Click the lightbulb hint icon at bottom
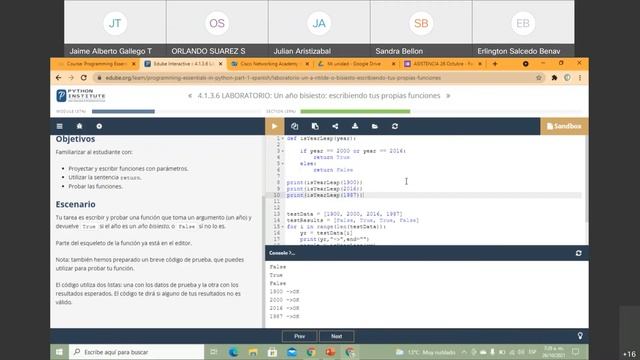This screenshot has height=360, width=640. [x=580, y=336]
